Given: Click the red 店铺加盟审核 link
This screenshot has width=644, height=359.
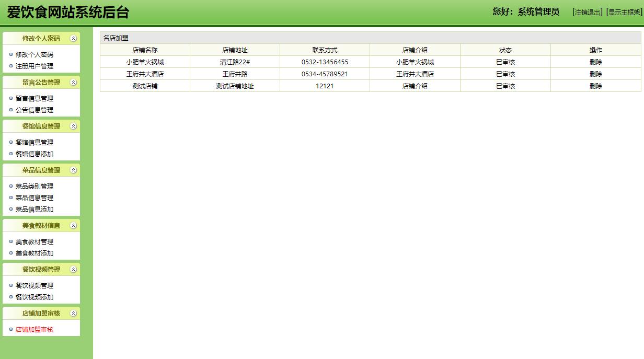Looking at the screenshot, I should point(34,329).
